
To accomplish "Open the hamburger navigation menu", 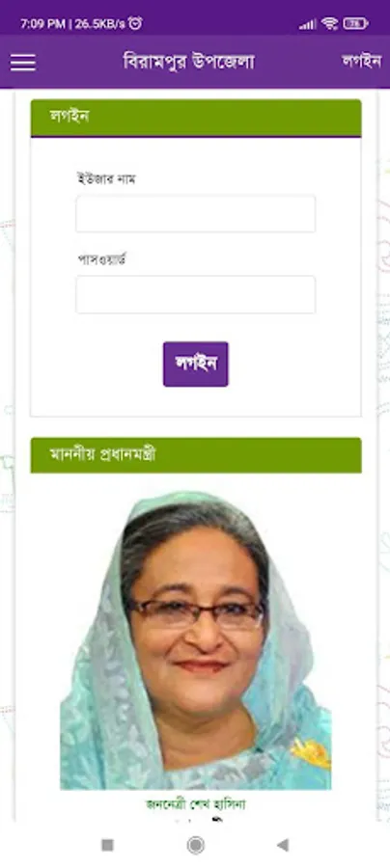I will (23, 62).
